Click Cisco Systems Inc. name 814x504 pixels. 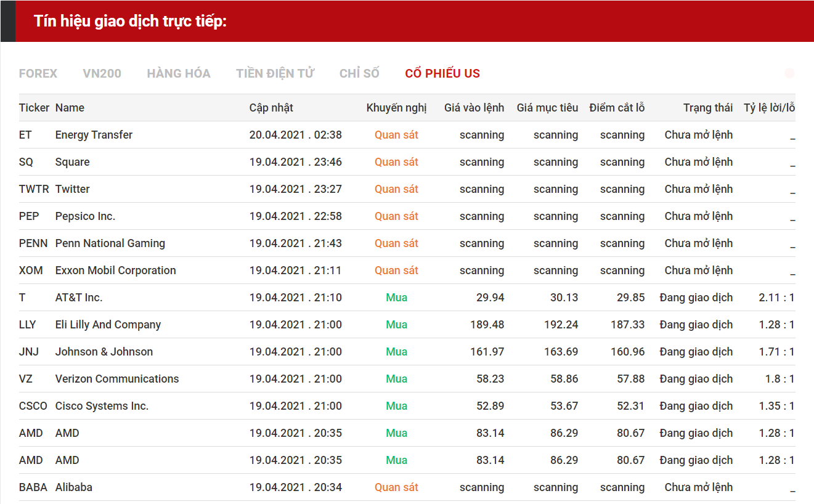click(102, 406)
